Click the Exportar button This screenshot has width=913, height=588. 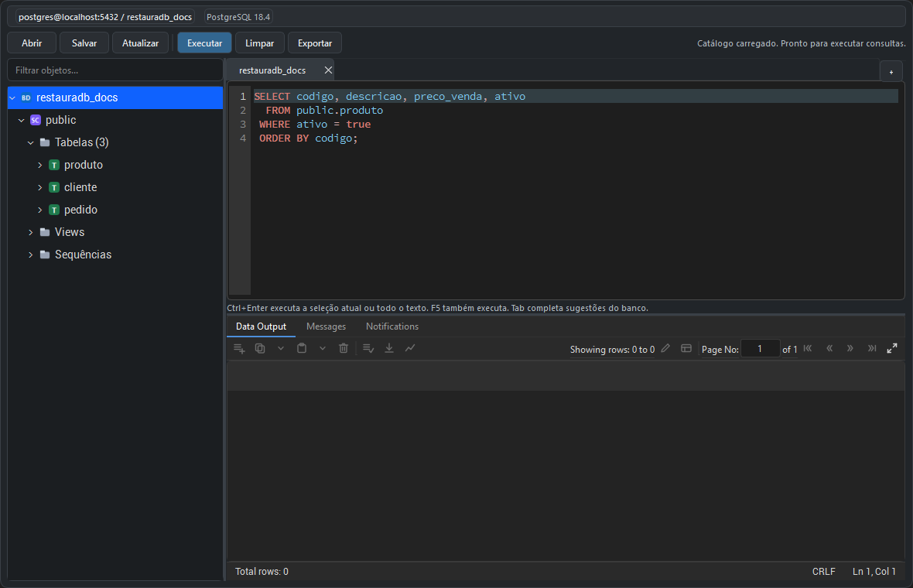click(x=315, y=43)
